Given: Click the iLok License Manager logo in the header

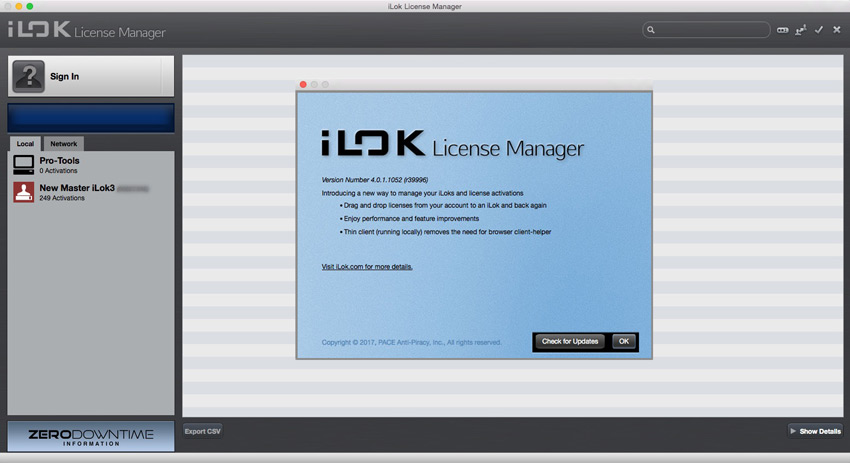Looking at the screenshot, I should click(x=87, y=30).
